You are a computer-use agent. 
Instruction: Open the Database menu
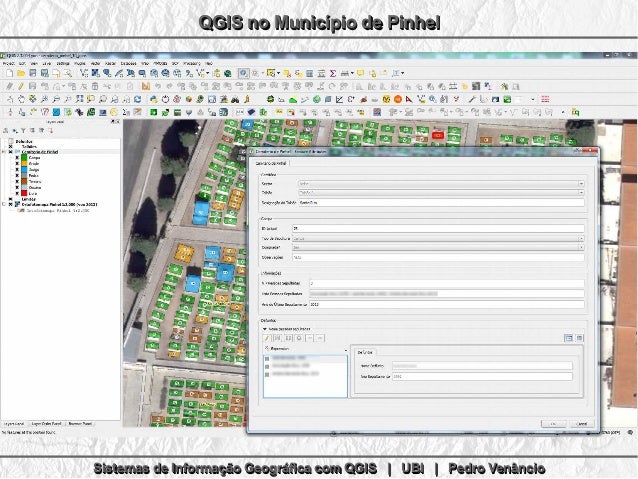(x=128, y=63)
